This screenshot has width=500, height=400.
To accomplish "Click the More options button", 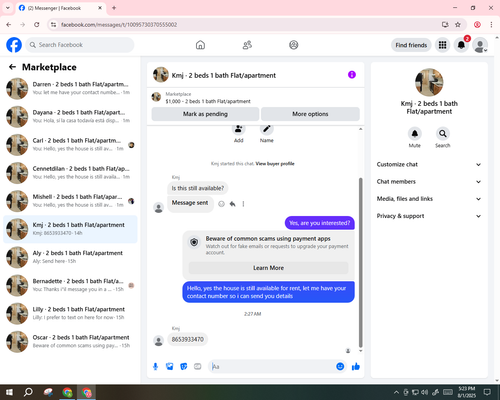I will [x=310, y=114].
